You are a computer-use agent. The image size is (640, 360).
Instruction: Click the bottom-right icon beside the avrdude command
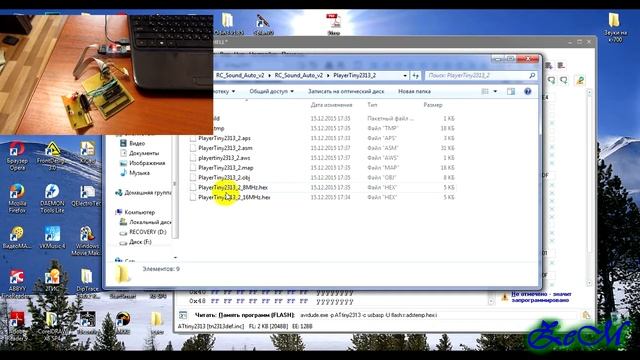tap(586, 315)
